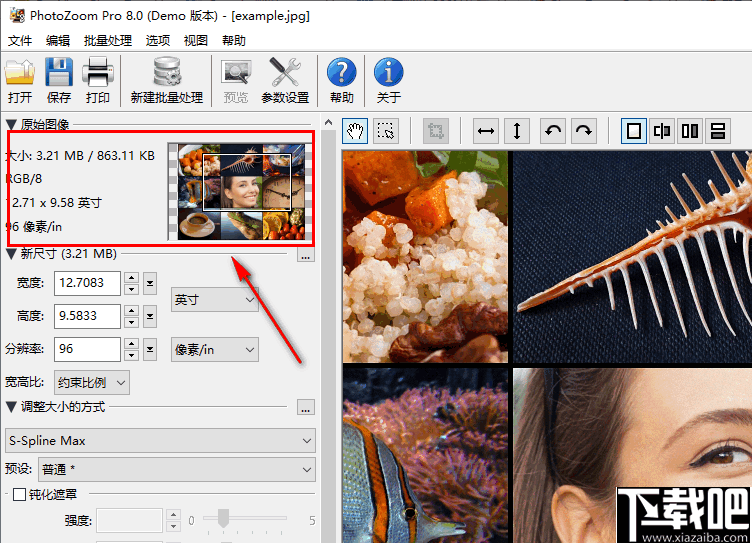Click the 强度 strength value field
Image resolution: width=752 pixels, height=543 pixels.
[x=129, y=520]
